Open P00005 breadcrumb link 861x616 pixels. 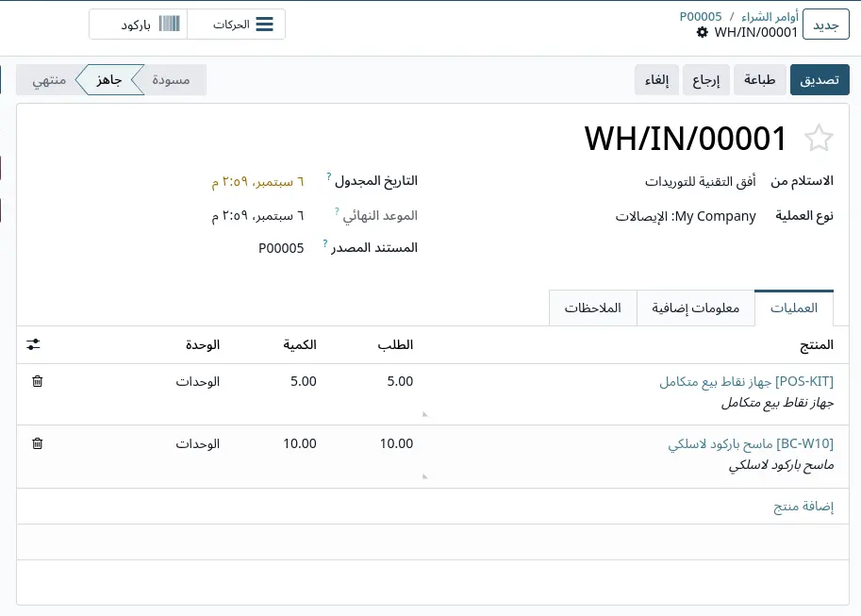coord(701,16)
